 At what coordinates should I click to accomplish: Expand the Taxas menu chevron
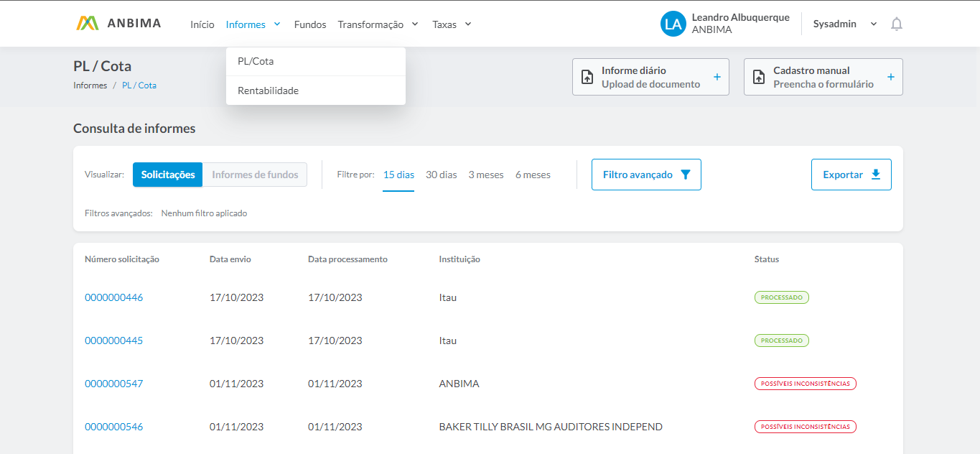tap(468, 24)
